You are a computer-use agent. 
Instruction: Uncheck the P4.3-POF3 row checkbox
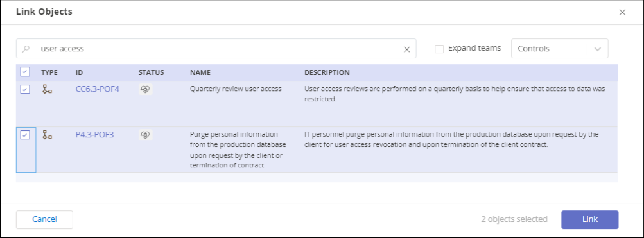(24, 135)
